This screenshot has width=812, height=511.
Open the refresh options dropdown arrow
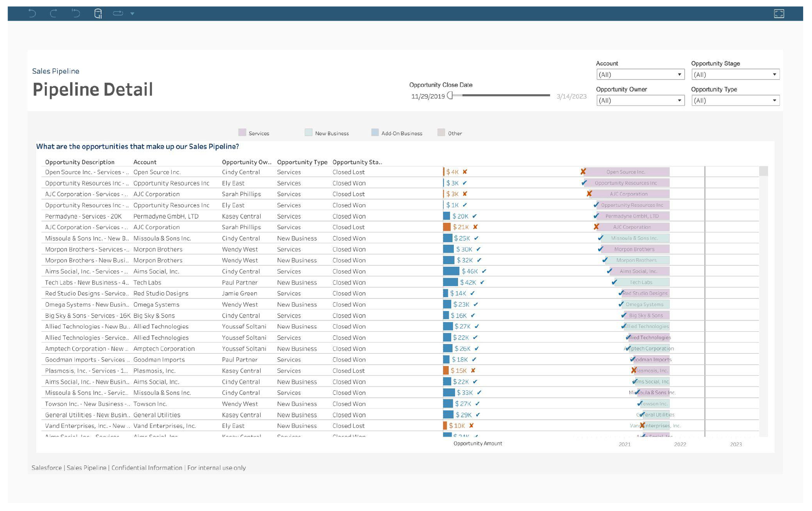(x=132, y=14)
